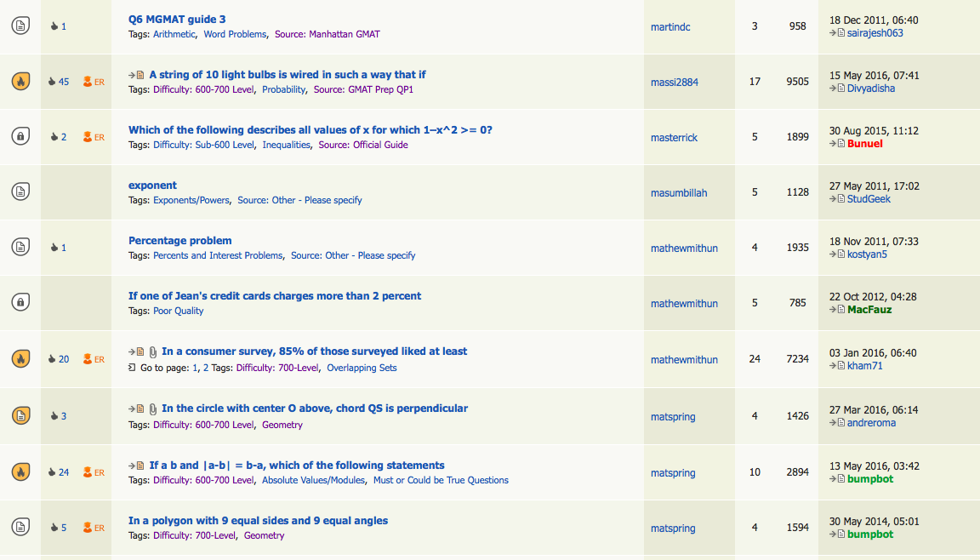Click the last-post arrow icon next to Bunuel
The image size is (980, 560).
click(837, 144)
